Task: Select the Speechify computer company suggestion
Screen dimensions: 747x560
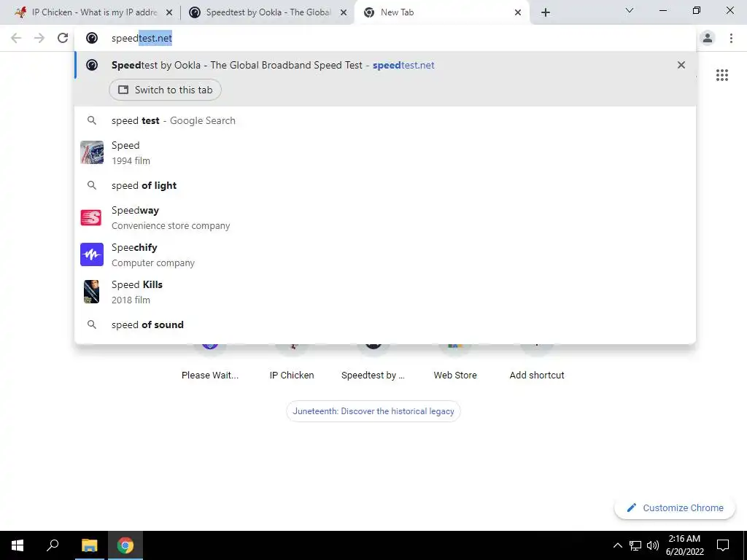Action: [385, 254]
